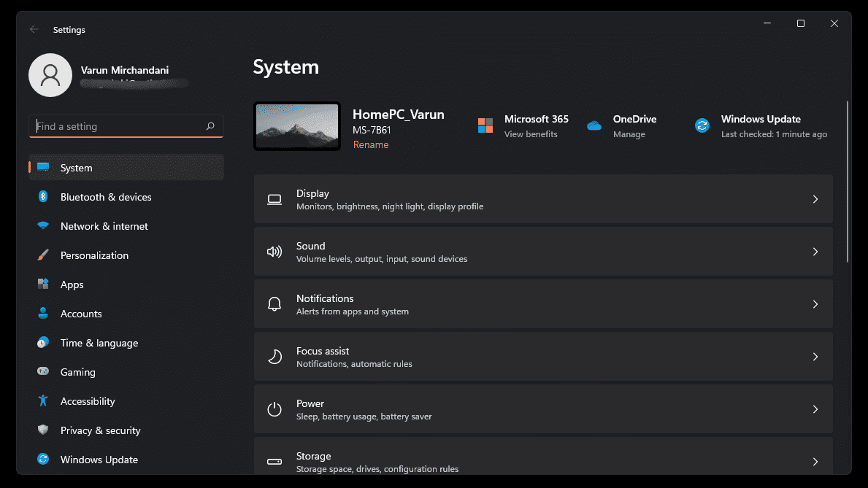Click the Accessibility figure icon
The image size is (868, 488).
43,400
